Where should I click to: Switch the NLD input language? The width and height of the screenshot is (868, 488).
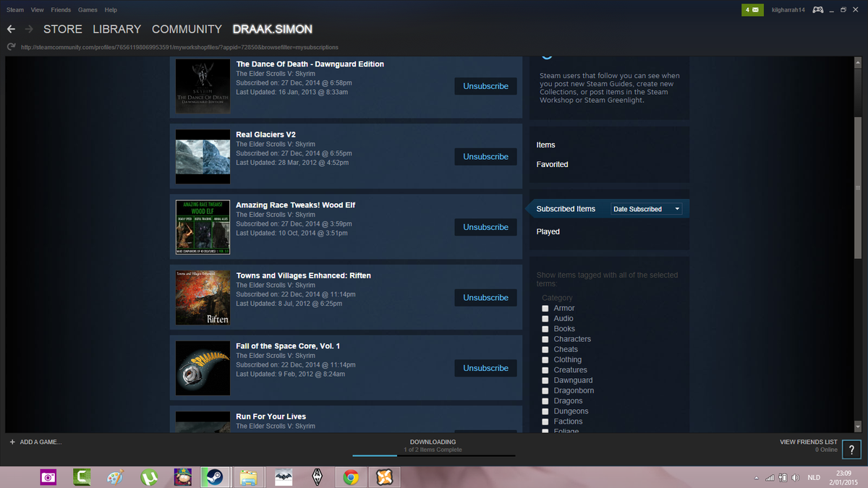tap(814, 478)
